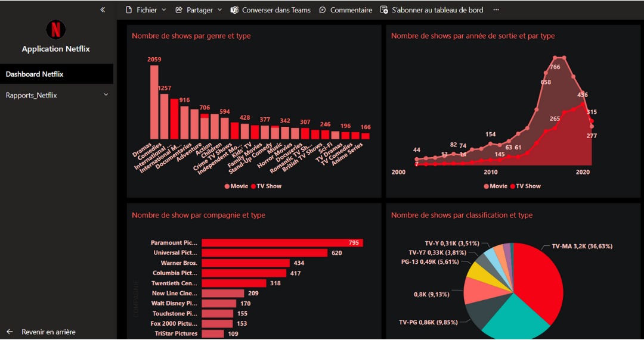Expand the Rapports_Netflix section chevron
This screenshot has width=644, height=340.
[x=106, y=95]
